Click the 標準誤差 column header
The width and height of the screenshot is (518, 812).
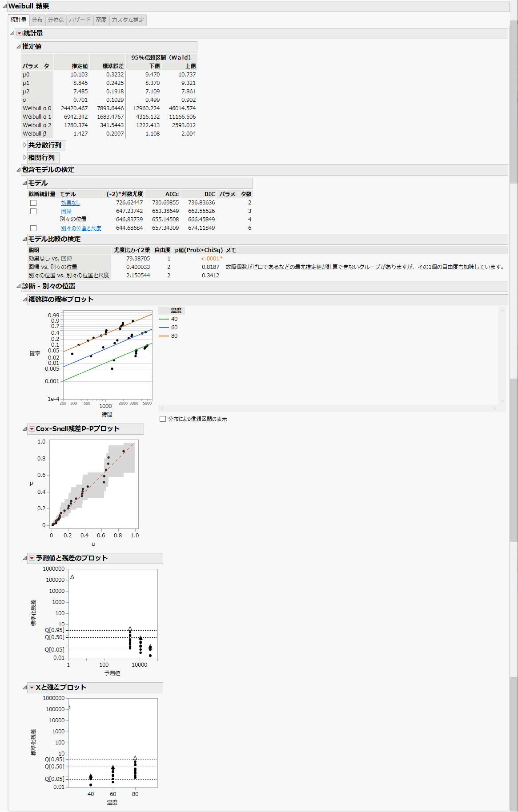pyautogui.click(x=113, y=66)
